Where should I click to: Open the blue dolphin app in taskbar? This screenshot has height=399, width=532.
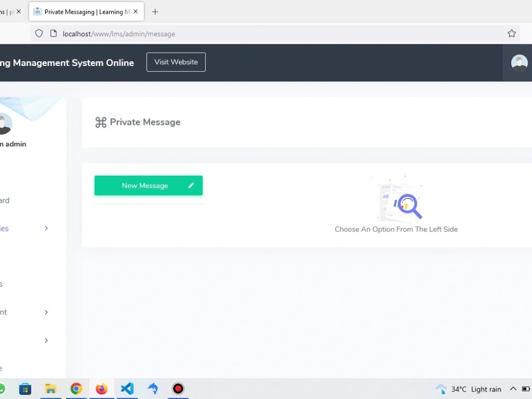153,389
